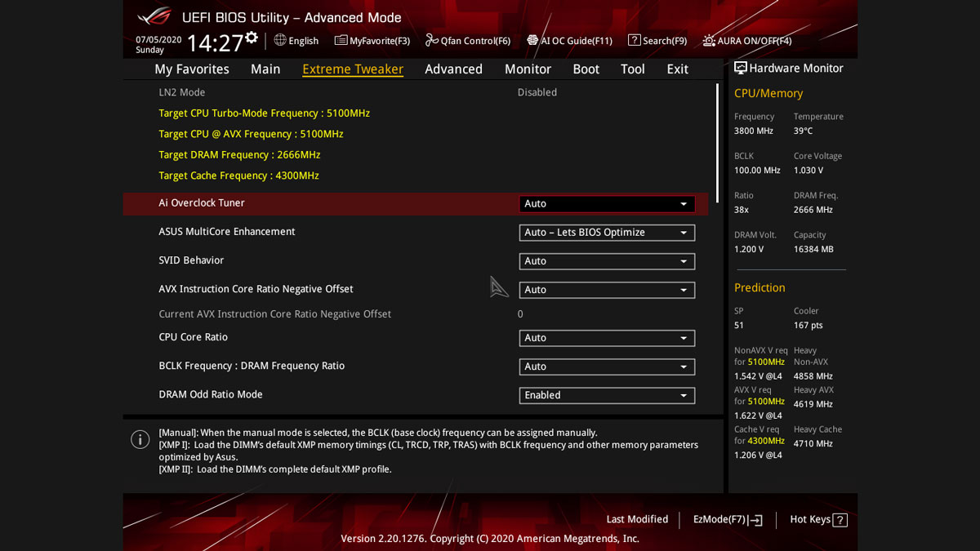Screen dimensions: 980x551
Task: Open the Exit tab
Action: tap(677, 69)
